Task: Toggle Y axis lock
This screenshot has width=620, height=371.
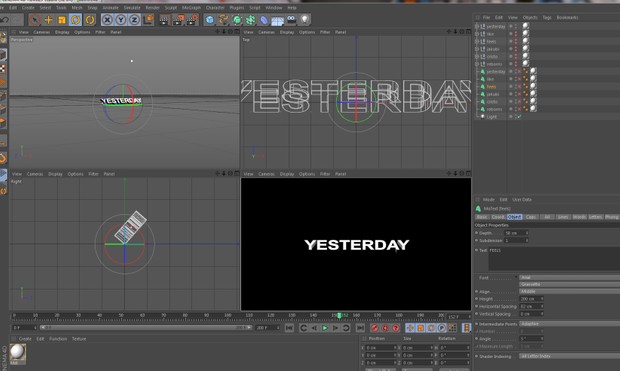Action: point(121,19)
